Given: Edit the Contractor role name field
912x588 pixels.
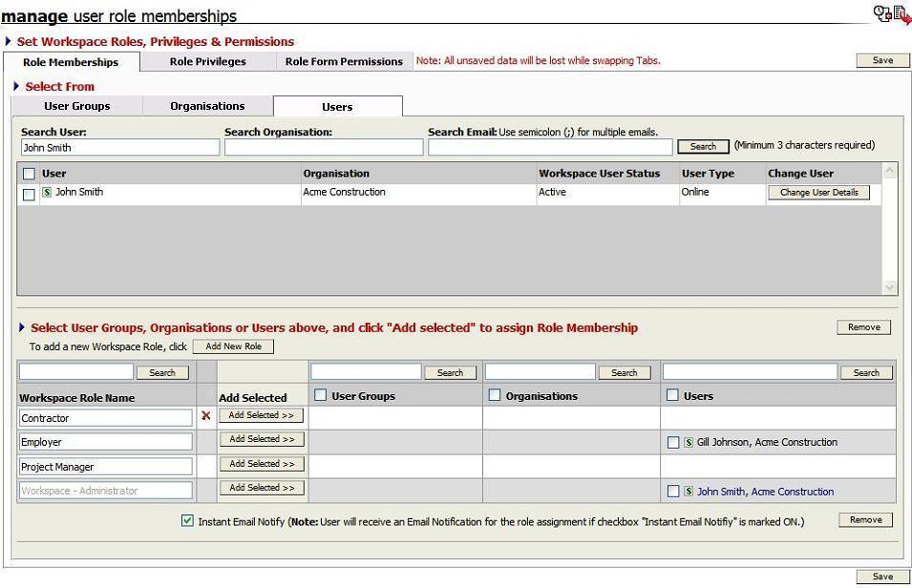Looking at the screenshot, I should 105,418.
